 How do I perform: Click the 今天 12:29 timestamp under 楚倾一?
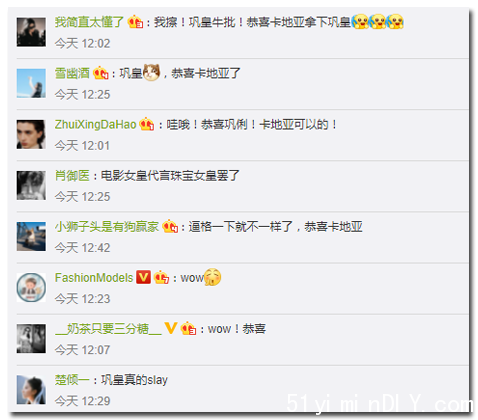(x=82, y=401)
